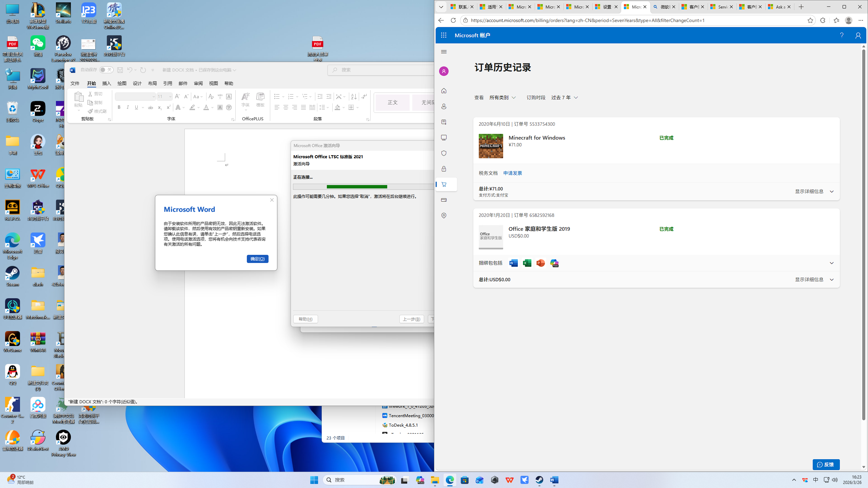The image size is (868, 488).
Task: Click 上一步(B) in the activation wizard
Action: pyautogui.click(x=412, y=319)
